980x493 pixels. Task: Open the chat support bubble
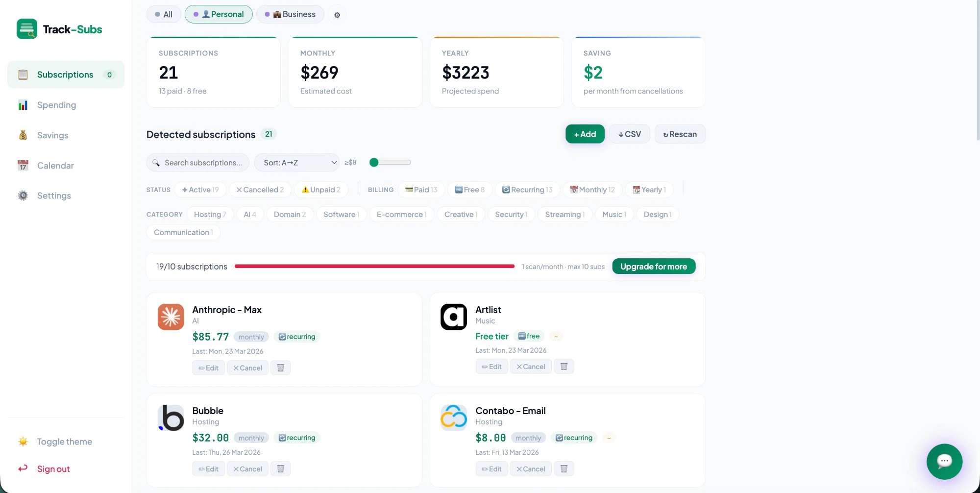pyautogui.click(x=944, y=461)
